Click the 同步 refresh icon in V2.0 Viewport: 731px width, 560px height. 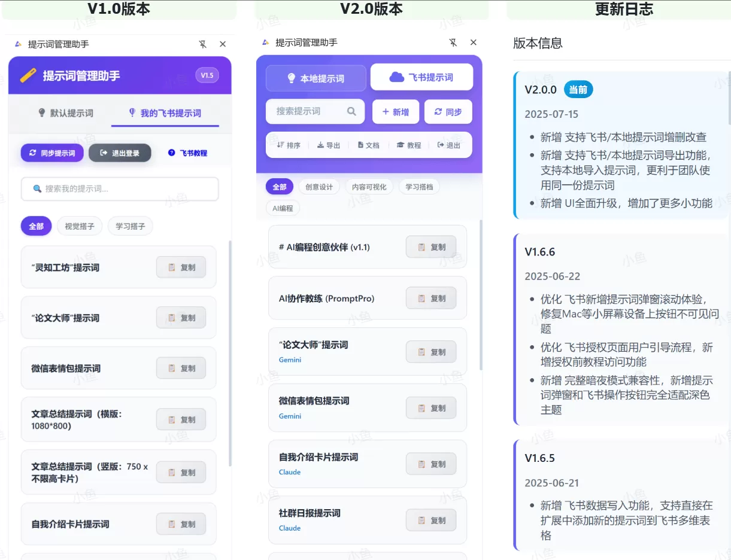[439, 111]
